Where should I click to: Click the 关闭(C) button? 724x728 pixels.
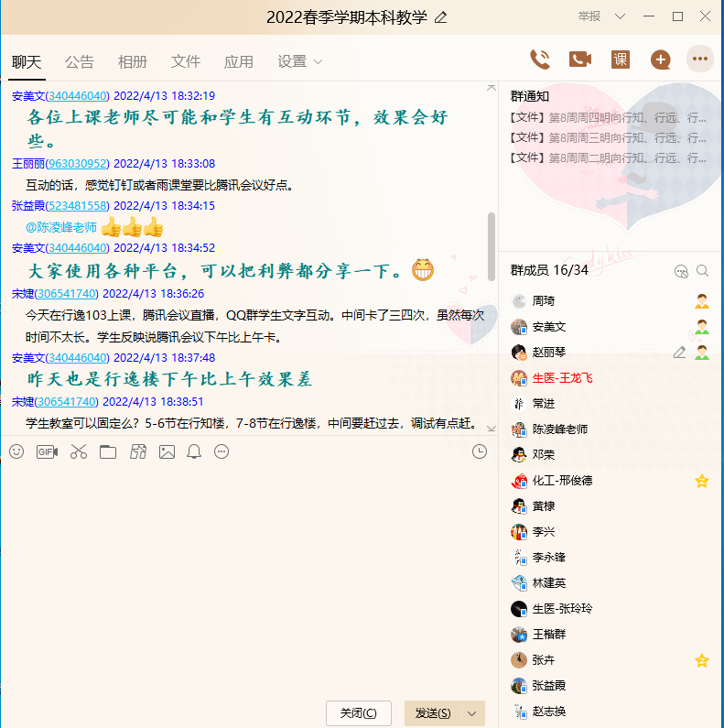coord(359,713)
